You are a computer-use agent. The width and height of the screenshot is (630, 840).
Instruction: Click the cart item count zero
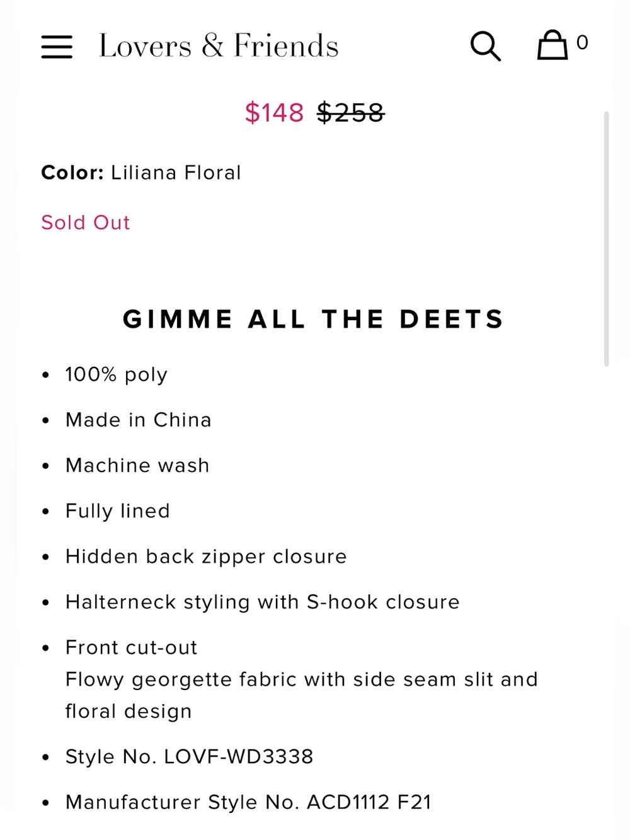(x=582, y=43)
